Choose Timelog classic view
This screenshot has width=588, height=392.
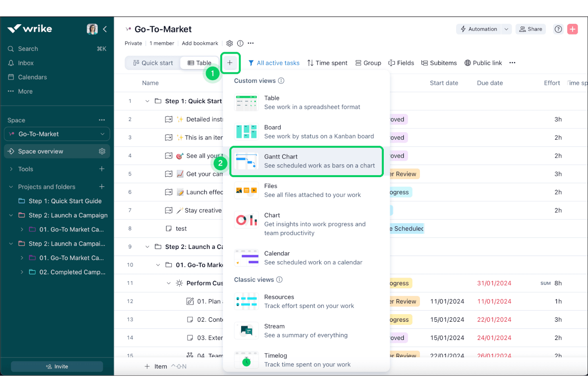click(x=306, y=360)
